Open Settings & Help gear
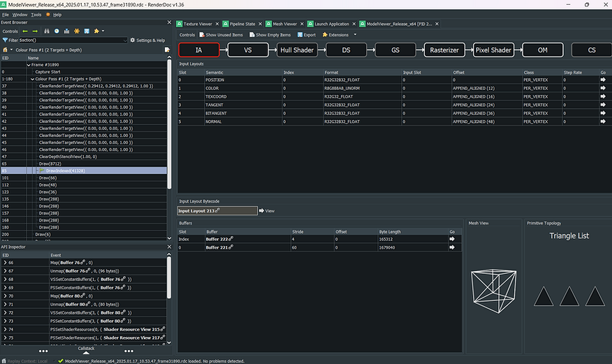 (x=147, y=41)
